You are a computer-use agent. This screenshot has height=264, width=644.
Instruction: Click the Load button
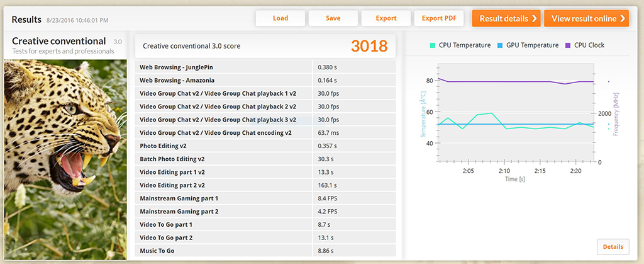pos(280,18)
